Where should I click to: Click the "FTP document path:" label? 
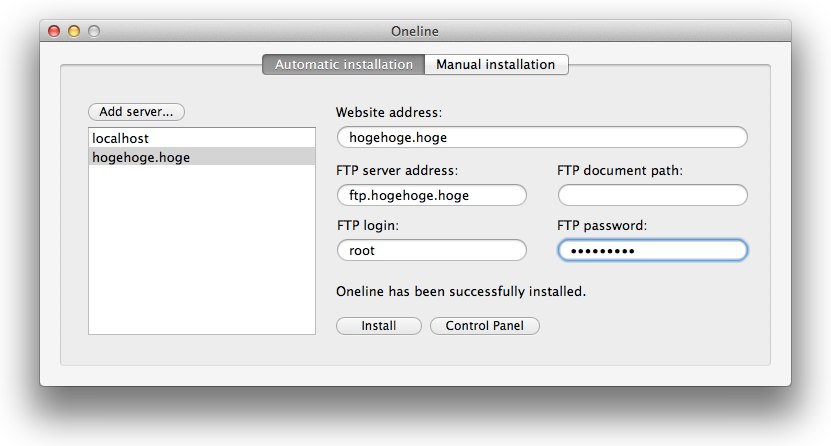[x=620, y=171]
